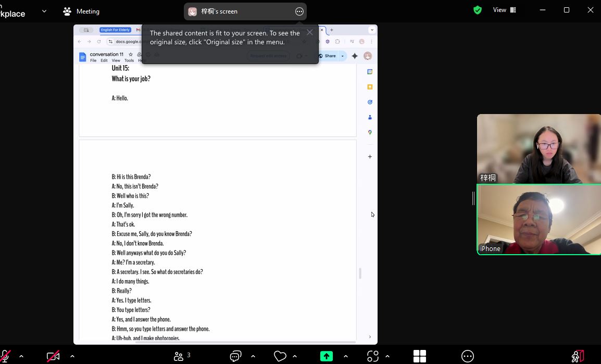This screenshot has height=364, width=601.
Task: Click the document vertical scrollbar thumb
Action: (x=360, y=273)
